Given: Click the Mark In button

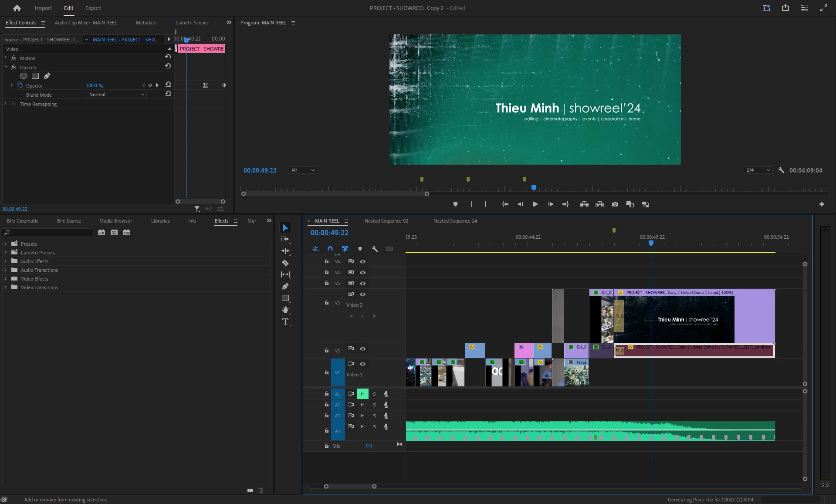Looking at the screenshot, I should 471,204.
